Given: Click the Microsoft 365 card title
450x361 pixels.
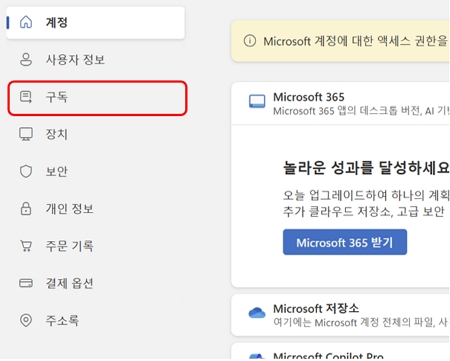Looking at the screenshot, I should tap(309, 97).
